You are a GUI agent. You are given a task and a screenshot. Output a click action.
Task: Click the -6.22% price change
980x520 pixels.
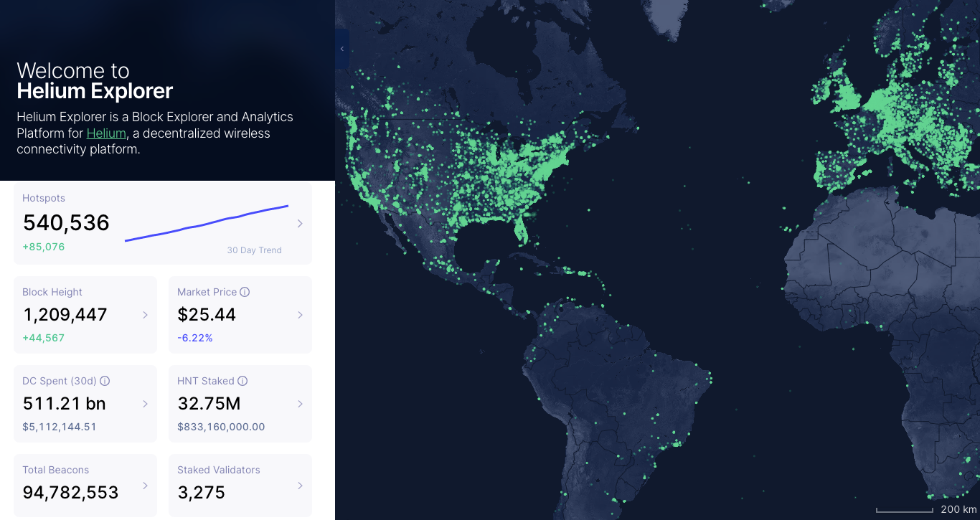195,338
